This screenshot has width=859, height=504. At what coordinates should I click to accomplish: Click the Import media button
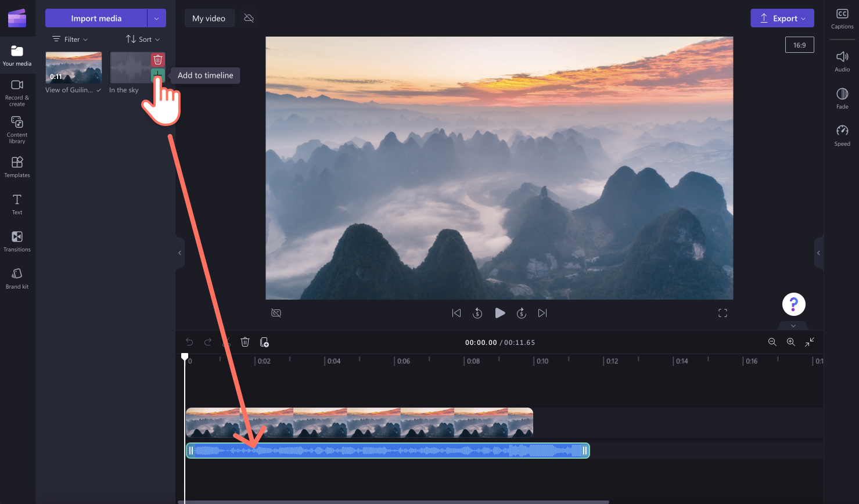(96, 18)
